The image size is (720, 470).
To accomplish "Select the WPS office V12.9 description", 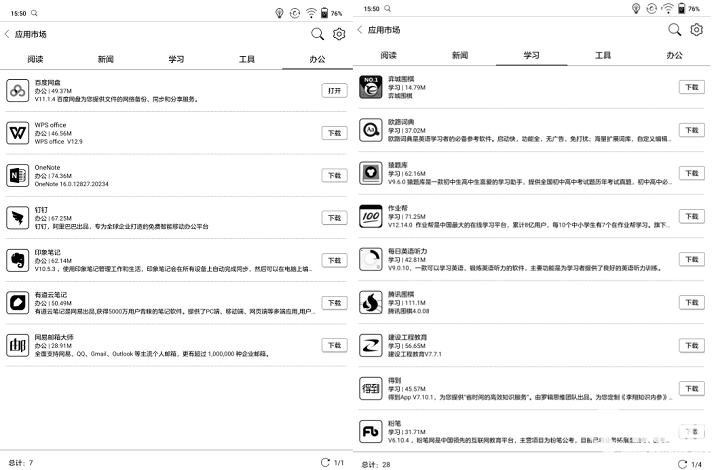I will [x=59, y=142].
